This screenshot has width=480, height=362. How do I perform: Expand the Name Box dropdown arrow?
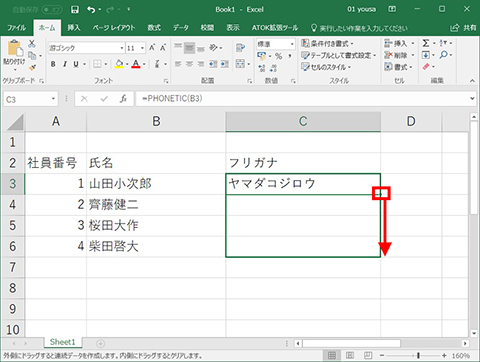53,99
